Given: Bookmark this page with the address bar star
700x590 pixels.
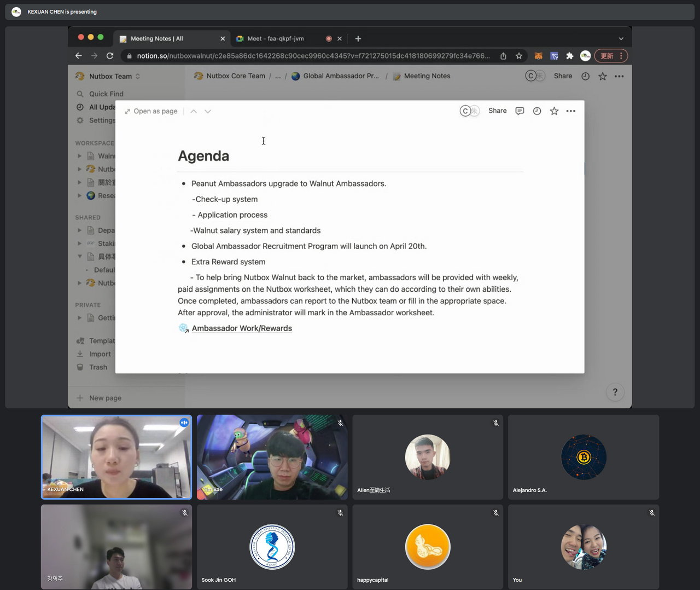Looking at the screenshot, I should pos(519,56).
